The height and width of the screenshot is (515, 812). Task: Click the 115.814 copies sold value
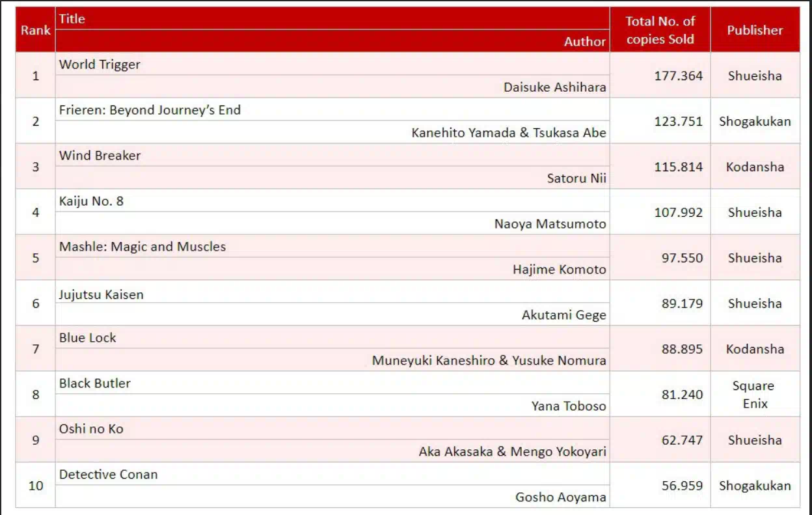678,167
